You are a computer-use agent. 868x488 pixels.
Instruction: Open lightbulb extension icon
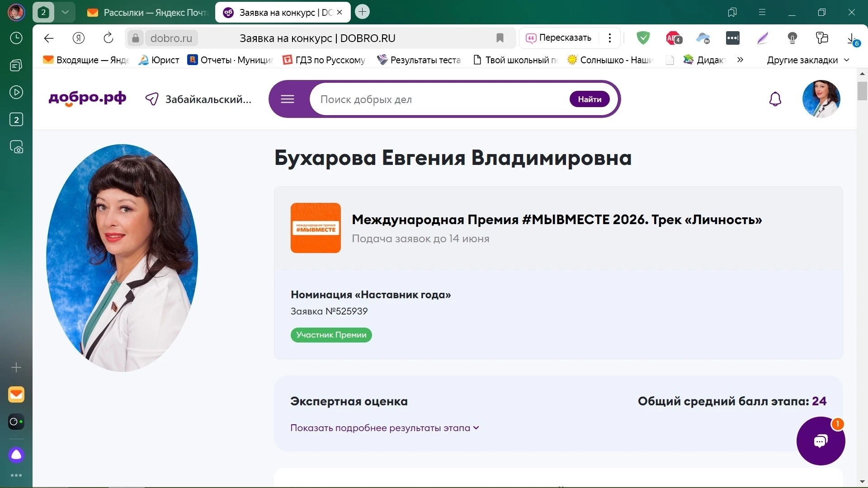(792, 38)
